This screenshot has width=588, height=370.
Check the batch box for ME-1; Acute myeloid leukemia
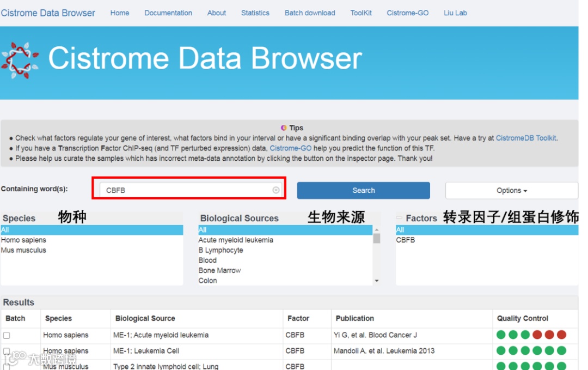tap(7, 335)
